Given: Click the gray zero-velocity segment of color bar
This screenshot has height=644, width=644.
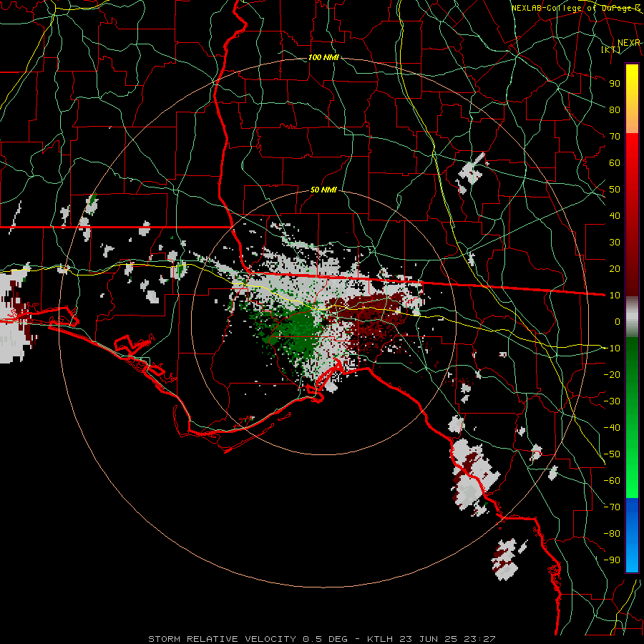Looking at the screenshot, I should click(x=632, y=316).
